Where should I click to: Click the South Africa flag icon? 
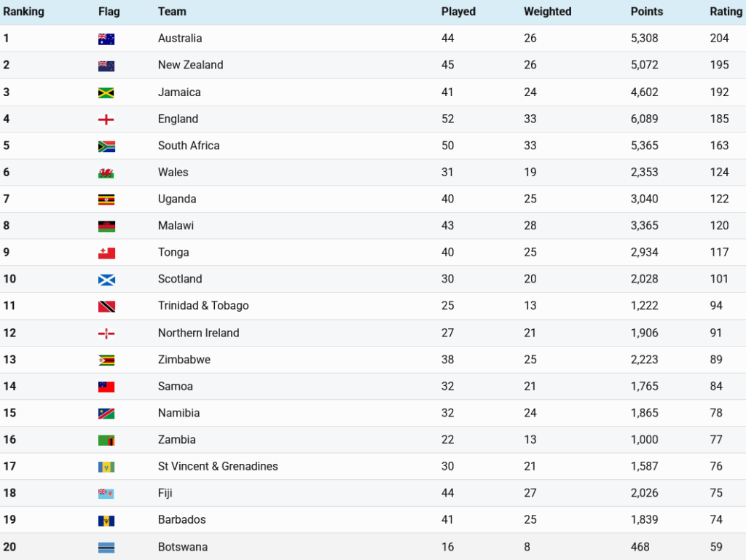[106, 146]
